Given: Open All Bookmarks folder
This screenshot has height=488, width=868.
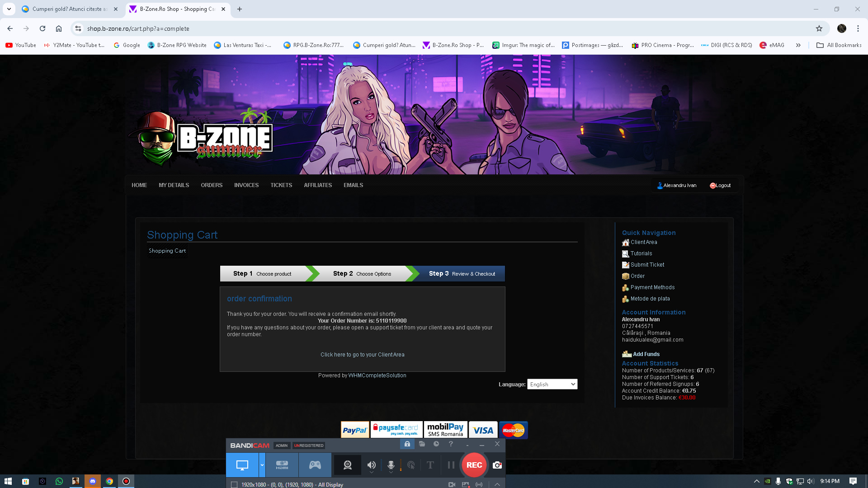Looking at the screenshot, I should 839,45.
